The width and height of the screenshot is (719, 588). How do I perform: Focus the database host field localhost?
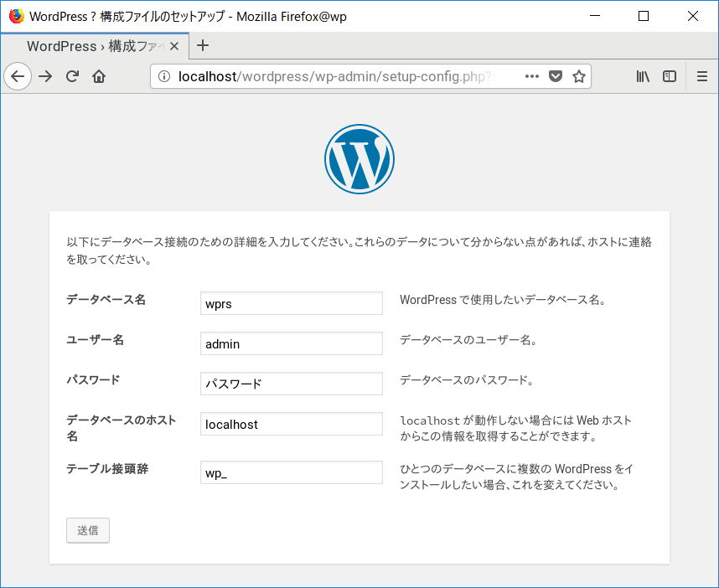click(x=292, y=424)
